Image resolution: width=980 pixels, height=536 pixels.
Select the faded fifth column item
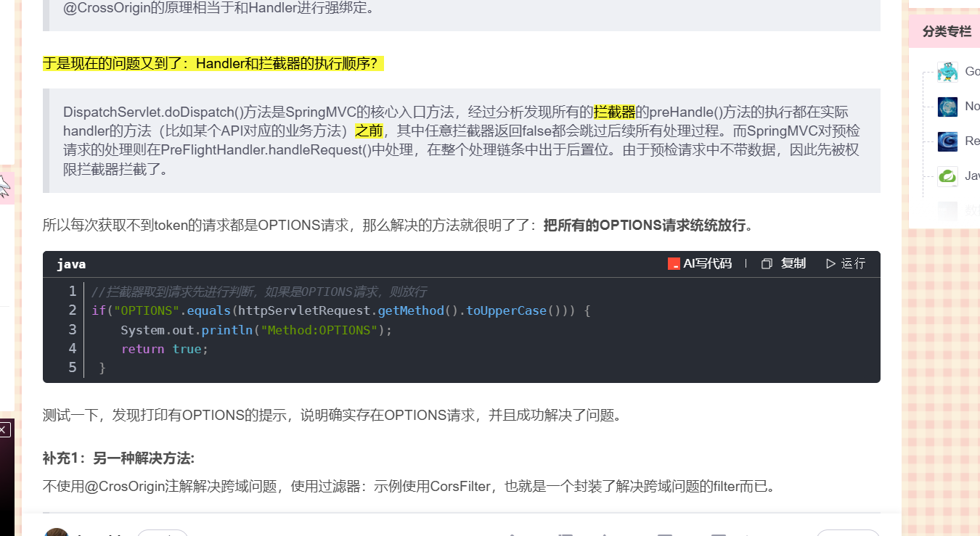point(958,211)
